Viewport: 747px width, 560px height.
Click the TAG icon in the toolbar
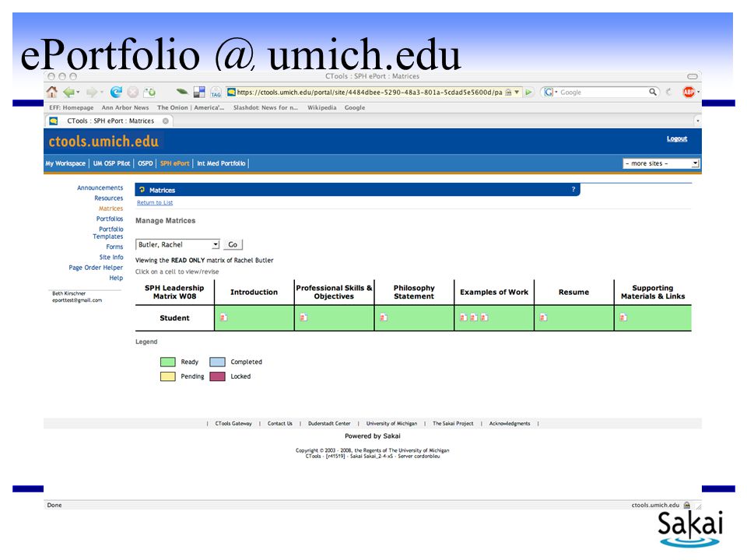(216, 93)
